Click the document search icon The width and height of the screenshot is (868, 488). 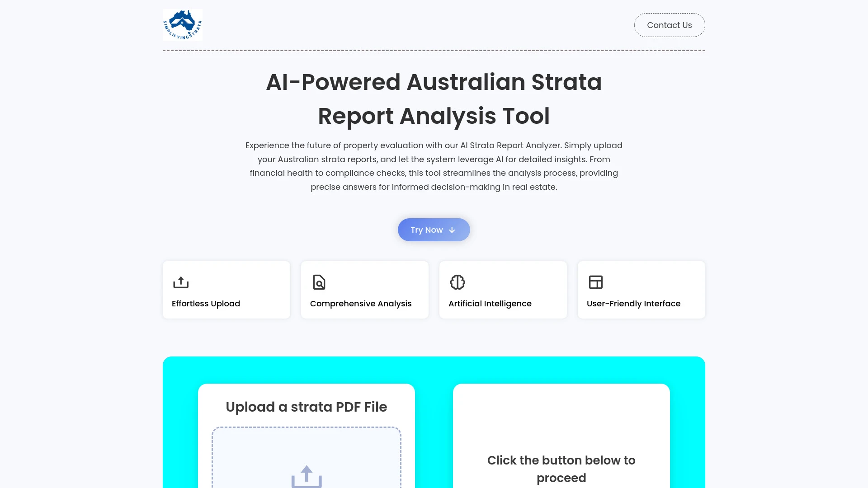point(319,282)
